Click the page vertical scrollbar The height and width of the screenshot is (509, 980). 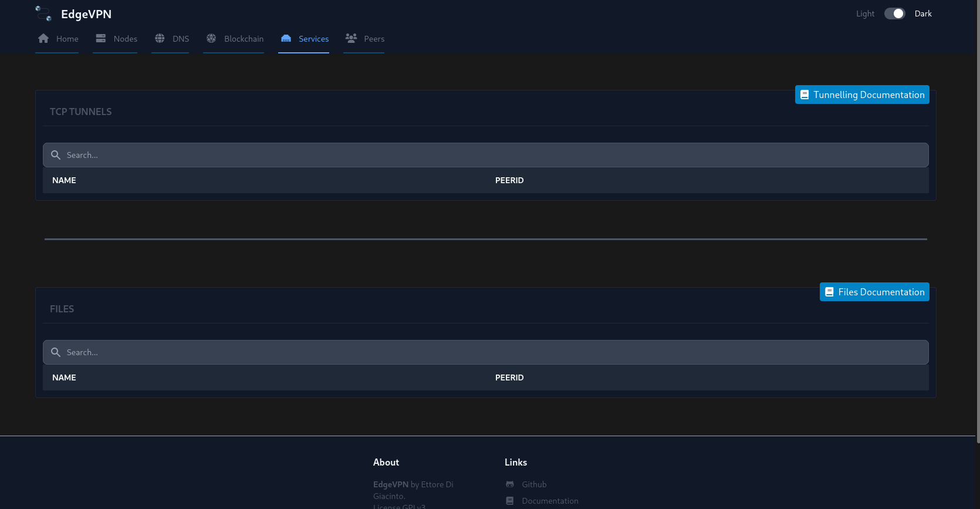(x=978, y=220)
